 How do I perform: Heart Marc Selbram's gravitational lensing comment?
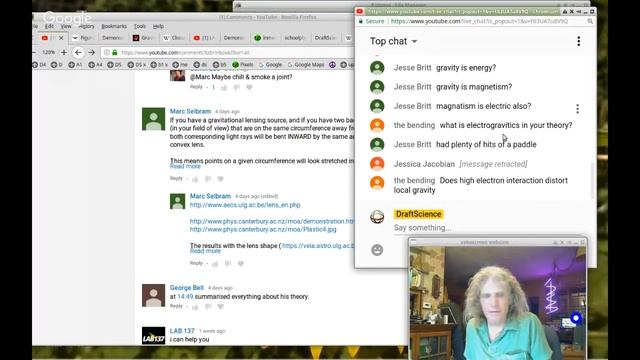220,179
